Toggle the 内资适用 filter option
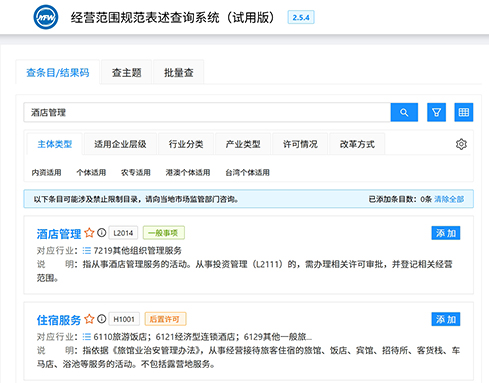This screenshot has width=489, height=383. [46, 172]
